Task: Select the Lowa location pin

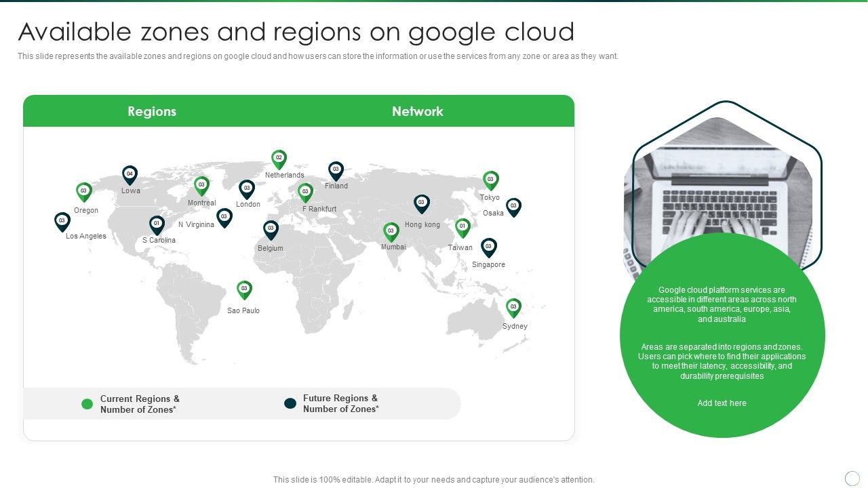Action: tap(130, 176)
